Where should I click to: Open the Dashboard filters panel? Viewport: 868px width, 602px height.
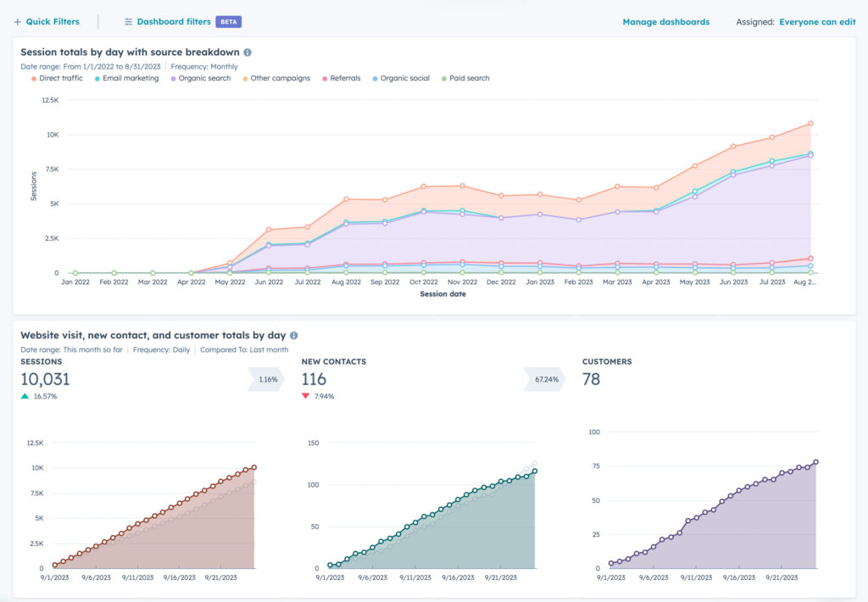(x=174, y=22)
